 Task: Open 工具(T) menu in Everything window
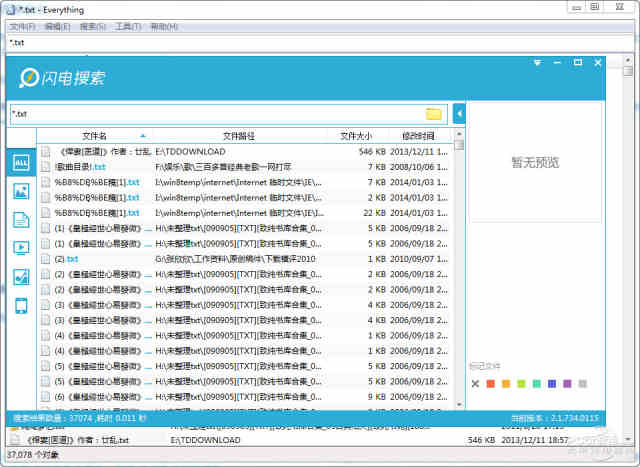(128, 27)
